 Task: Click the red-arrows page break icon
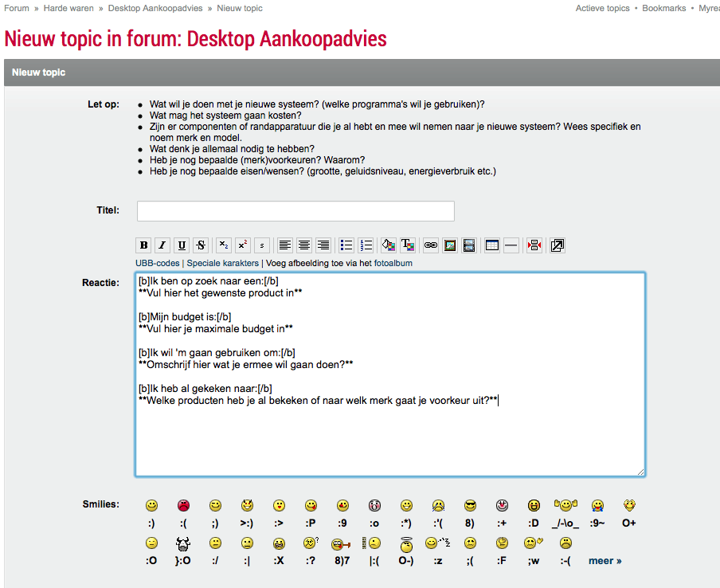534,245
